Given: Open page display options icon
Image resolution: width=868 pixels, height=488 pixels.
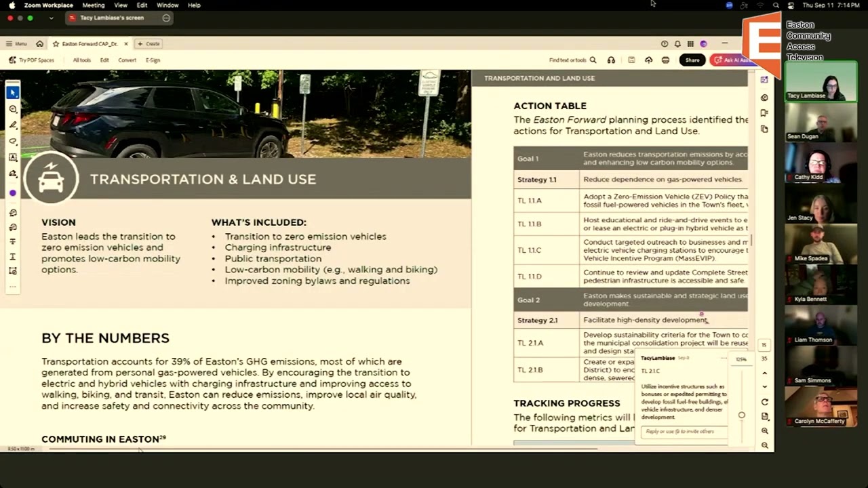Looking at the screenshot, I should 764,416.
